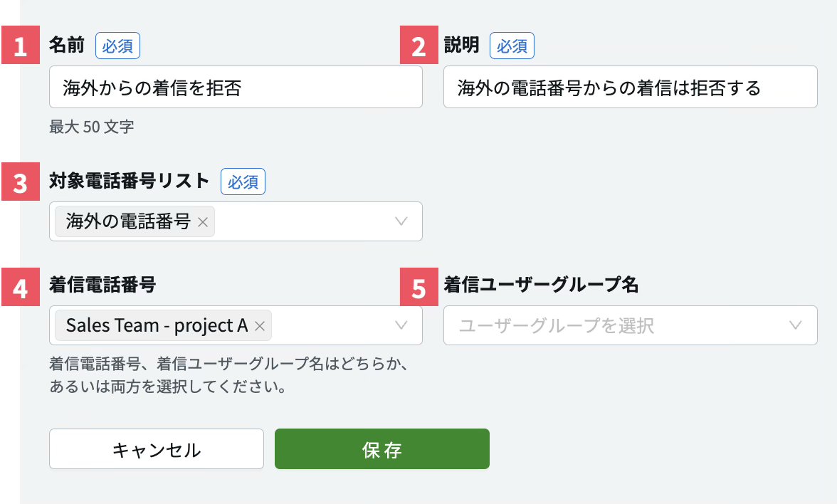Remove the Sales Team - project A tag
The width and height of the screenshot is (837, 504).
(x=260, y=326)
